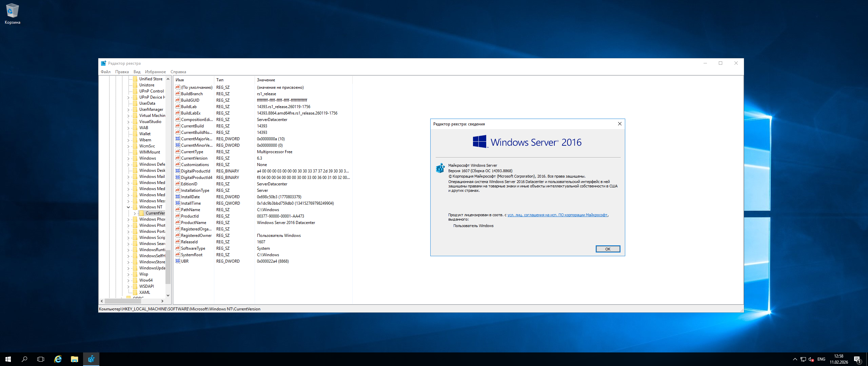Expand the CurrentVersion subkey node
Image resolution: width=868 pixels, height=366 pixels.
pos(135,213)
